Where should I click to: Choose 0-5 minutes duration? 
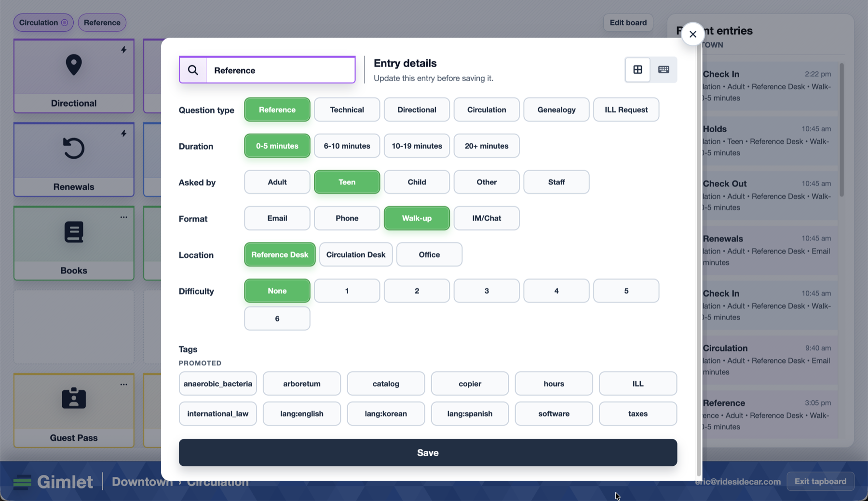pos(277,146)
